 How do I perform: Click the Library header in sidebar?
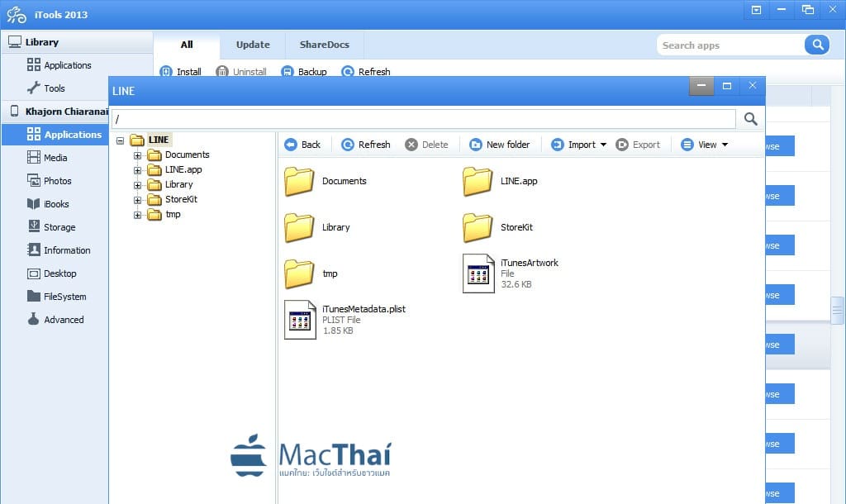pyautogui.click(x=77, y=42)
